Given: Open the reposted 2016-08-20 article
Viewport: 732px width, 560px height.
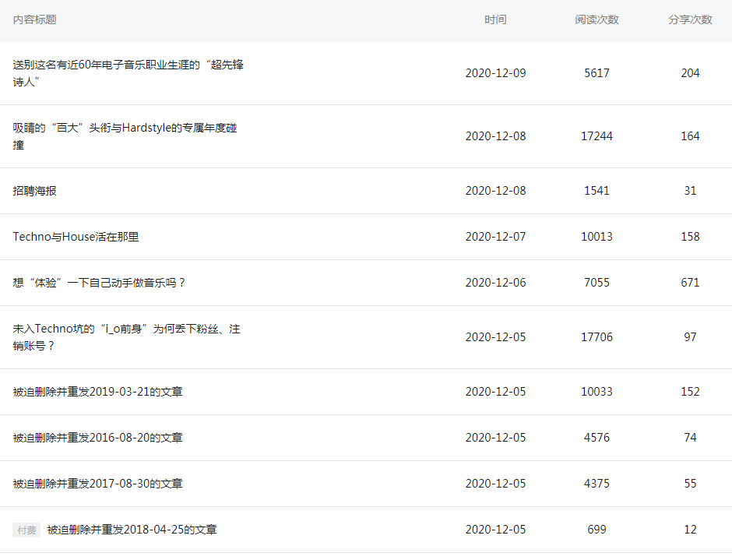Looking at the screenshot, I should coord(97,438).
